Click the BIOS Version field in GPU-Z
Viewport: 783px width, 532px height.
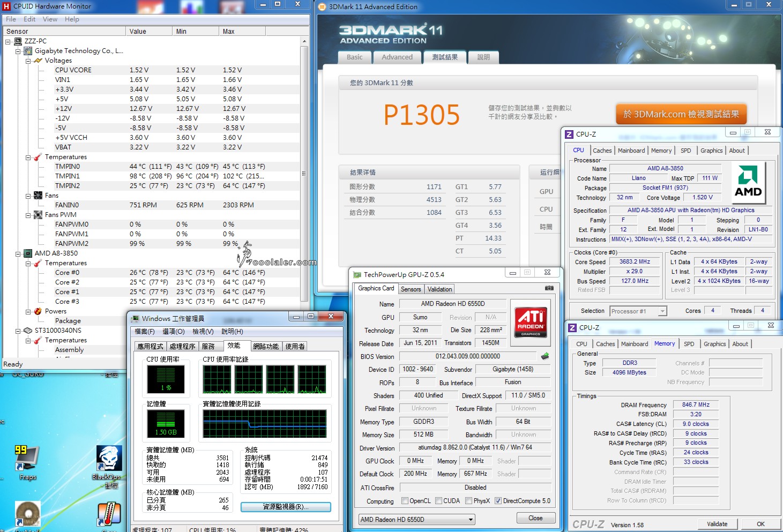(467, 356)
